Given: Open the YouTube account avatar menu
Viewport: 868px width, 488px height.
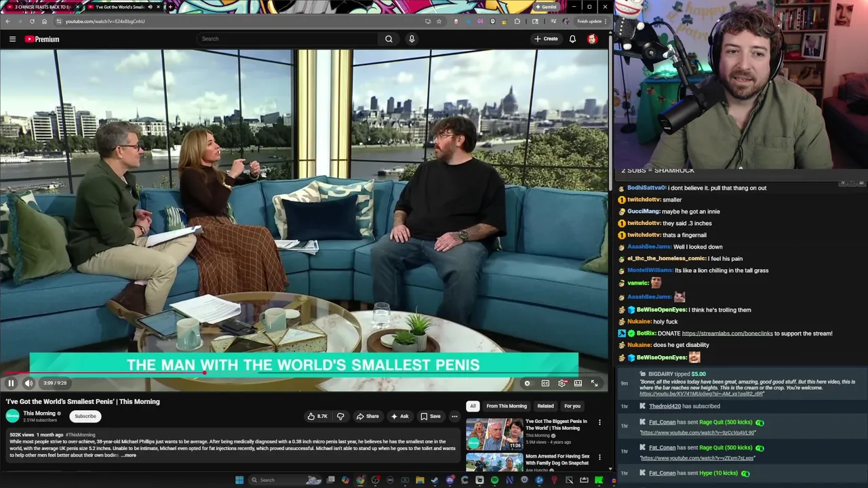Looking at the screenshot, I should tap(592, 39).
